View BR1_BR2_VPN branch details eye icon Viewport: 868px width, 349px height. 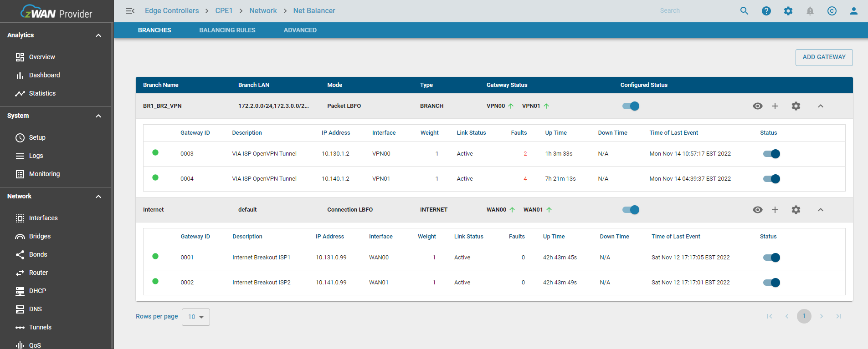757,106
